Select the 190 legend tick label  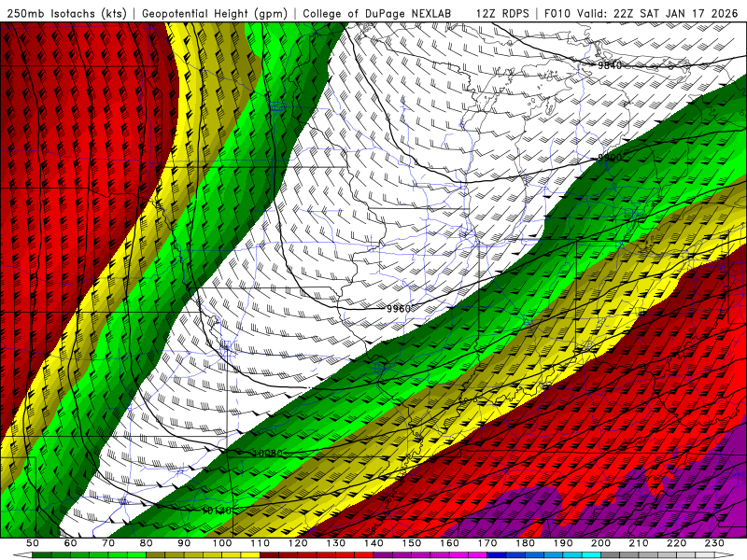(x=563, y=543)
